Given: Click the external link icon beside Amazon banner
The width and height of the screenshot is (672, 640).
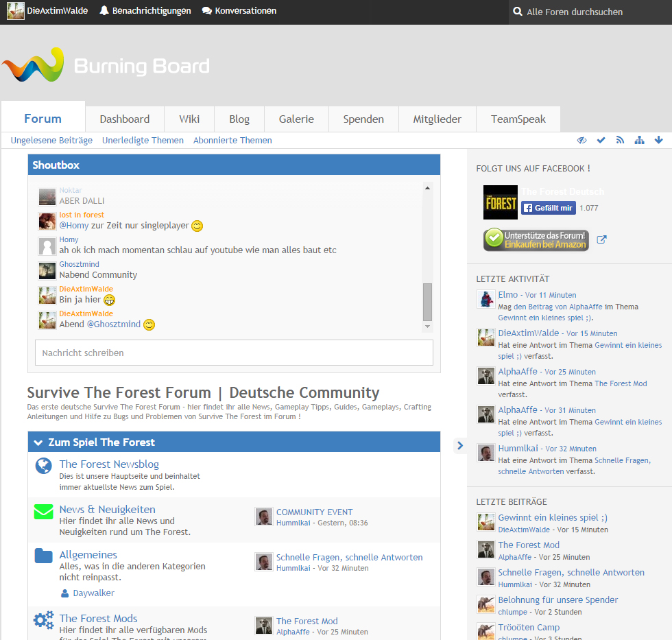Looking at the screenshot, I should coord(601,239).
